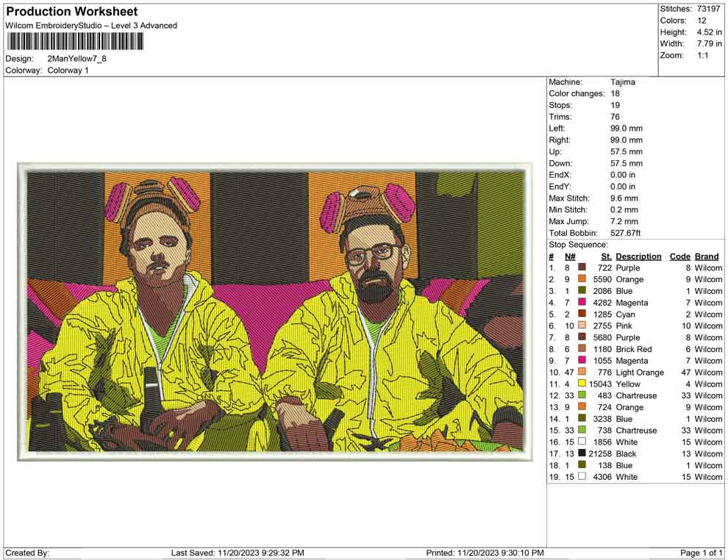The width and height of the screenshot is (728, 560).
Task: Click the Height value '4.52 in'
Action: [x=709, y=32]
